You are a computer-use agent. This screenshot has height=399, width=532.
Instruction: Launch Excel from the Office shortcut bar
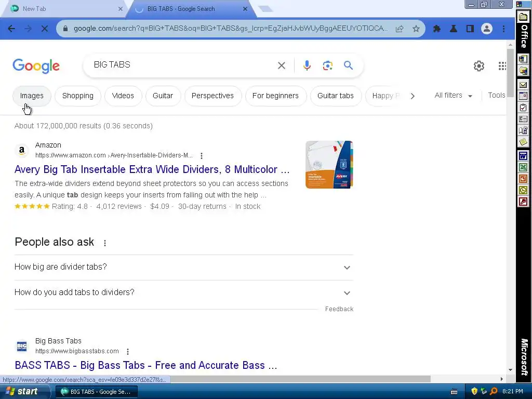(x=523, y=167)
